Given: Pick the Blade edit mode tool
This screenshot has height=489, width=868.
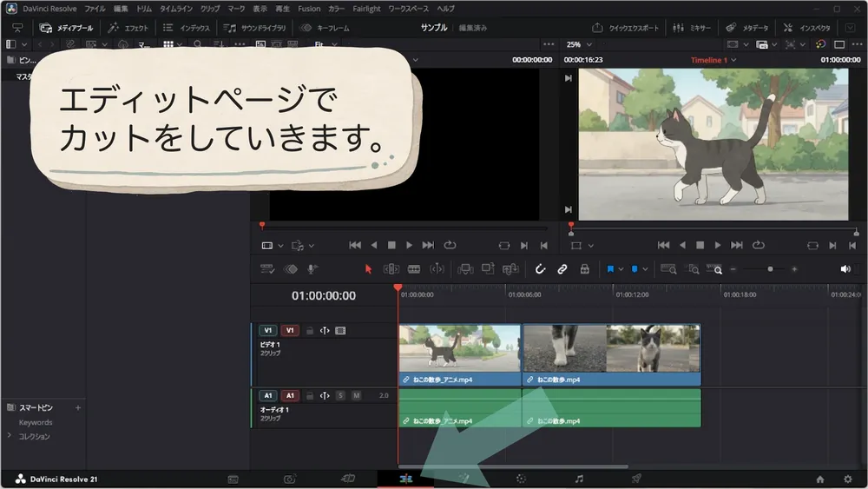Looking at the screenshot, I should click(413, 269).
